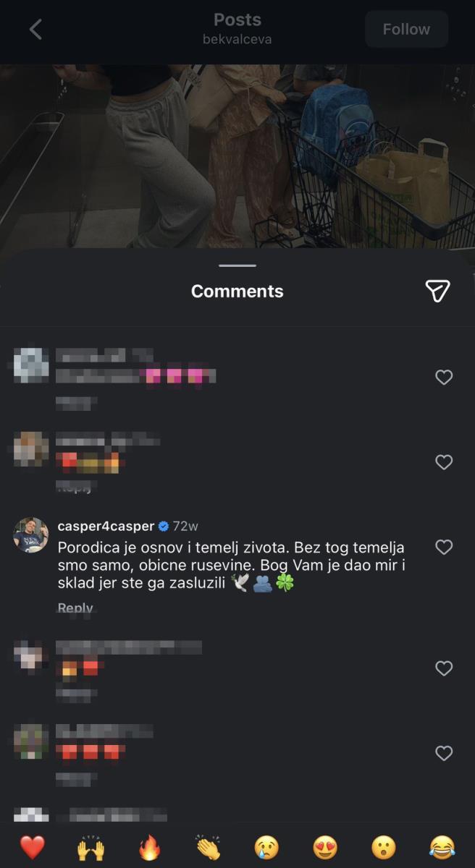Viewport: 475px width, 868px height.
Task: Insert laughing tears emoji reaction
Action: tap(442, 846)
